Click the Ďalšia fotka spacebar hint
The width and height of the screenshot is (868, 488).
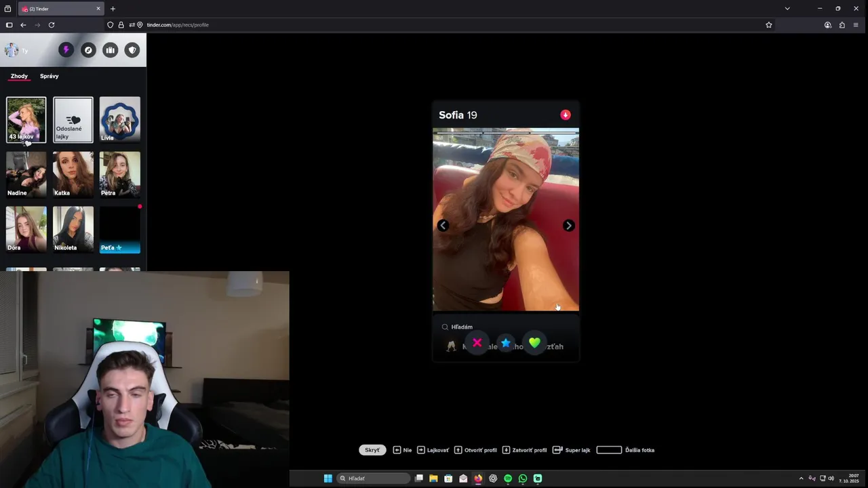point(625,450)
